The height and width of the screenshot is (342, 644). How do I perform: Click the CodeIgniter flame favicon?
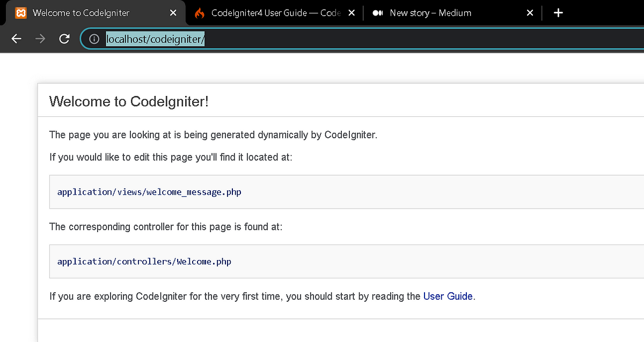[x=200, y=13]
